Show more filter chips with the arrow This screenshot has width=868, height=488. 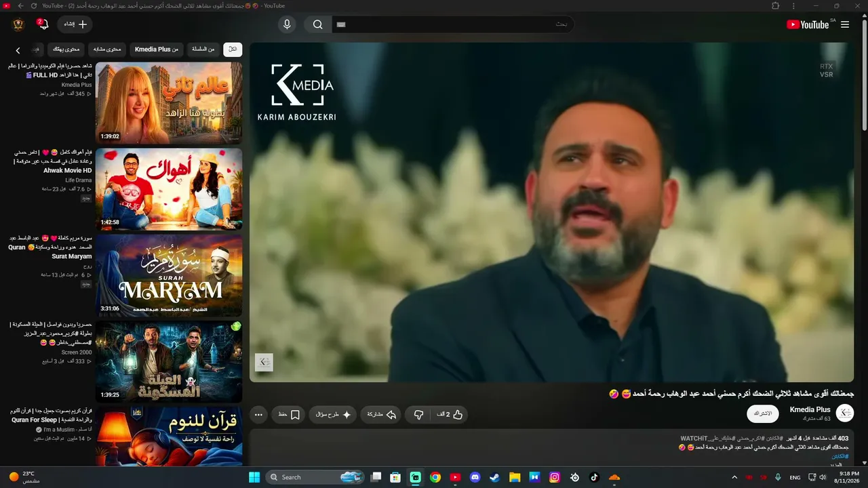tap(18, 50)
